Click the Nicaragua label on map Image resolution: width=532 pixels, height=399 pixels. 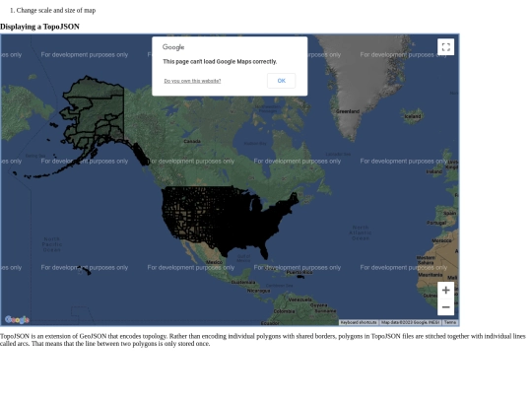point(258,291)
